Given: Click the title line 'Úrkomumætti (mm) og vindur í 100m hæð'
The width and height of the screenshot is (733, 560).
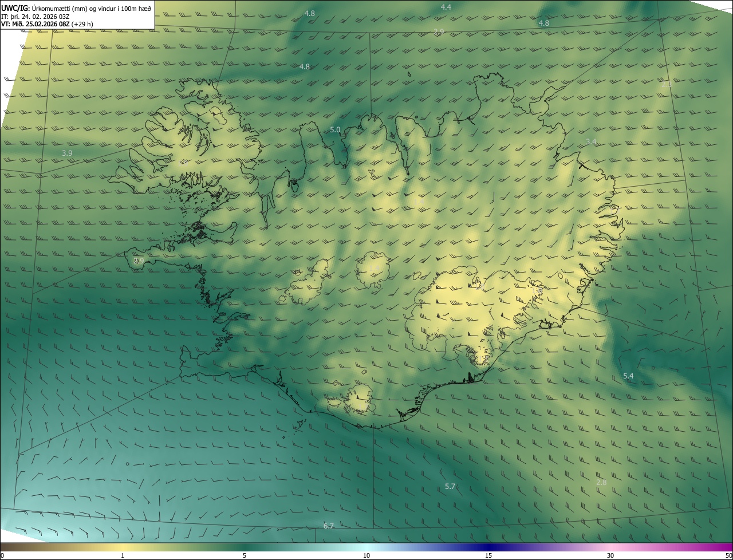Looking at the screenshot, I should coord(91,7).
